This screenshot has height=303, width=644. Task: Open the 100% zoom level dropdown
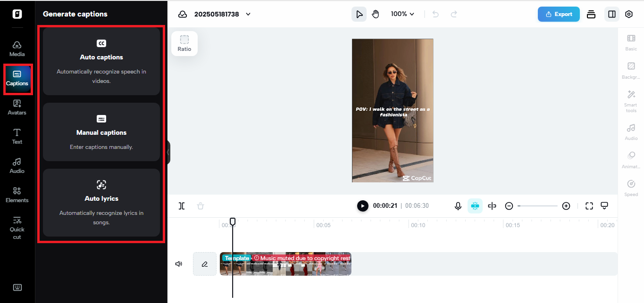(402, 14)
